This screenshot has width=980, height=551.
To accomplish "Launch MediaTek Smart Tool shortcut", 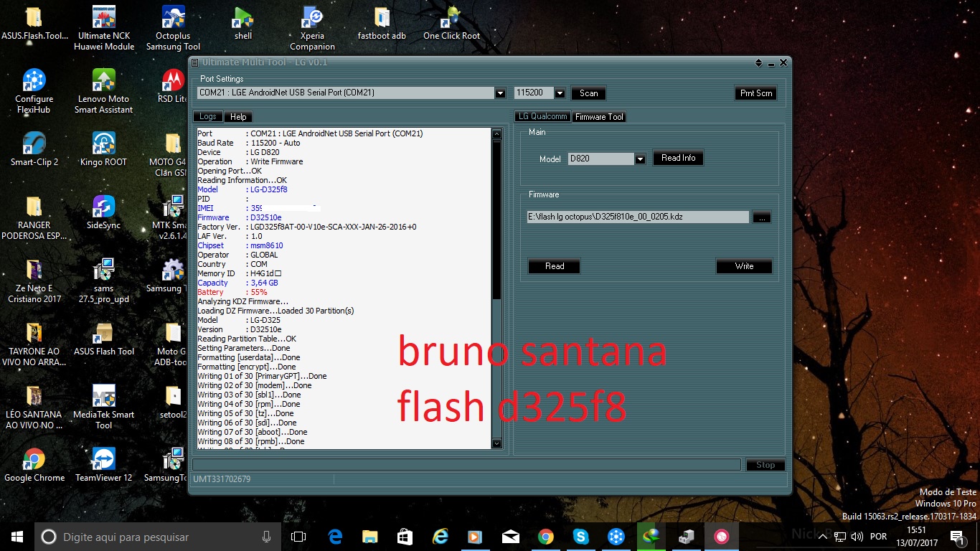I will pyautogui.click(x=104, y=408).
